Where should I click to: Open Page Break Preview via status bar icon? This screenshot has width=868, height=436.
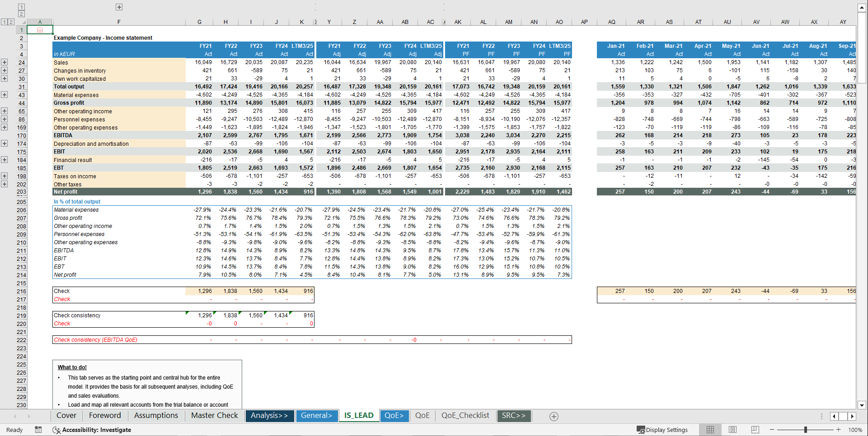(755, 430)
